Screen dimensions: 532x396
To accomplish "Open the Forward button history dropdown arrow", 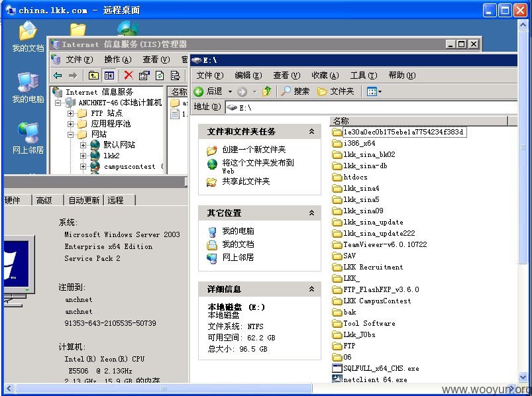I will [254, 91].
